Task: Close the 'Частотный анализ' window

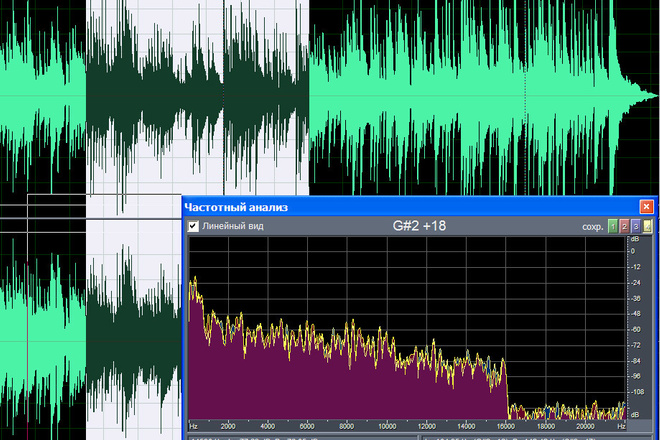Action: pyautogui.click(x=646, y=207)
